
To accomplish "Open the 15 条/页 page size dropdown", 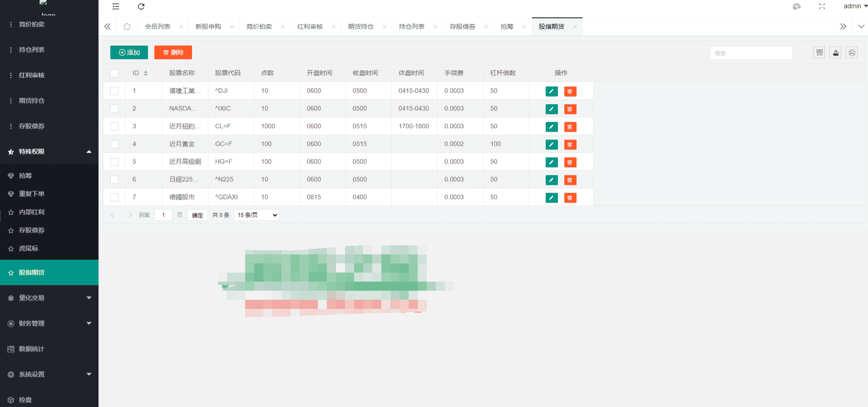I will (x=256, y=215).
